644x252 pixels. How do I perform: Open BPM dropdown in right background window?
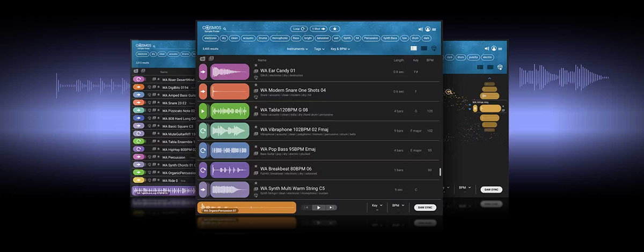coord(464,188)
